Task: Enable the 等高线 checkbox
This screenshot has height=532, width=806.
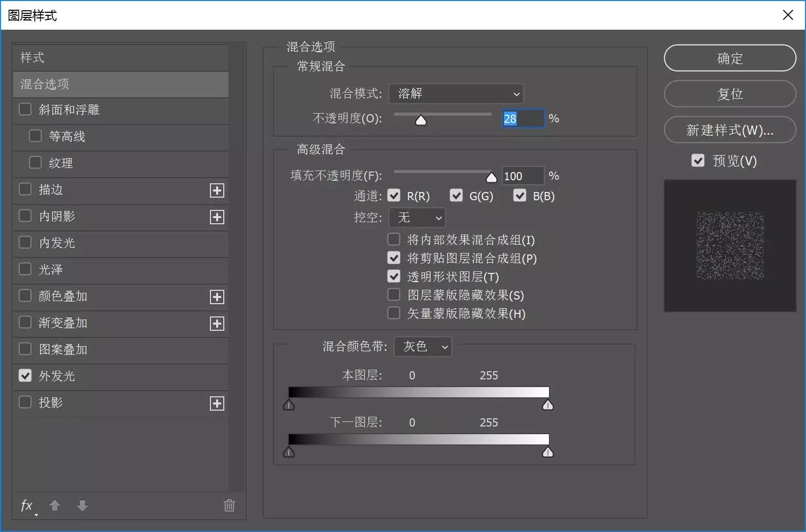Action: [35, 136]
